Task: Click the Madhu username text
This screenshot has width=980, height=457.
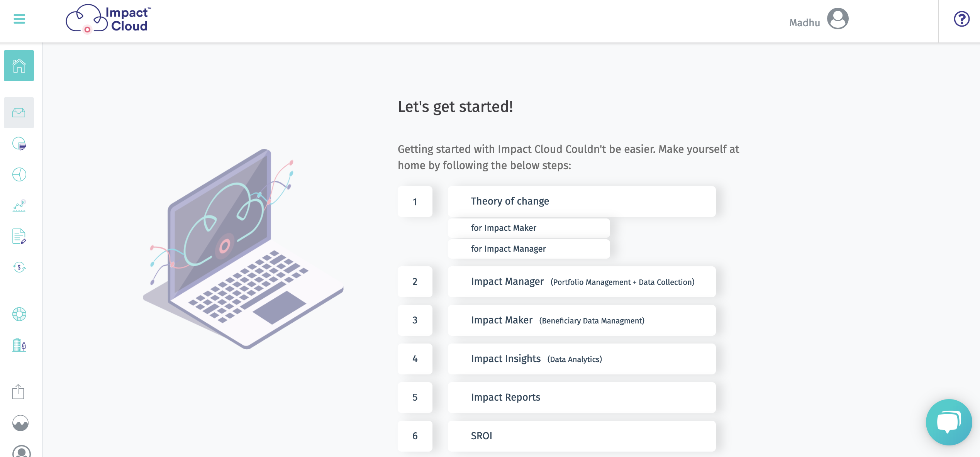Action: [x=804, y=23]
